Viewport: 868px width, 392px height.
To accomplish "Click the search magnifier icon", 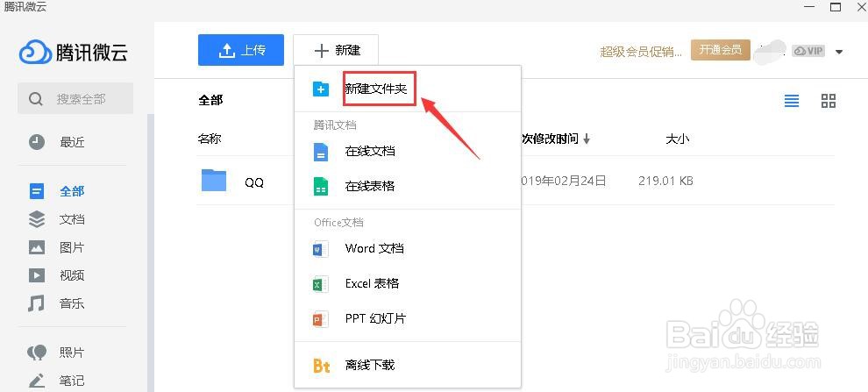I will (x=35, y=99).
